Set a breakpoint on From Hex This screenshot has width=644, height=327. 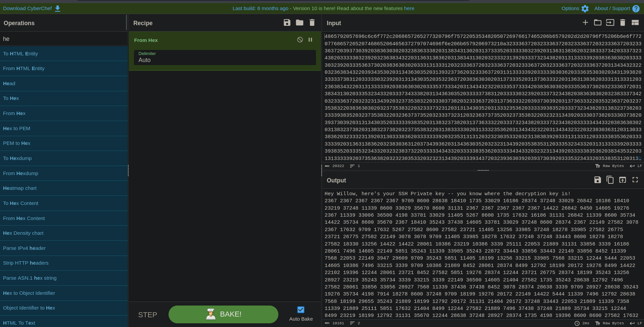click(x=310, y=40)
